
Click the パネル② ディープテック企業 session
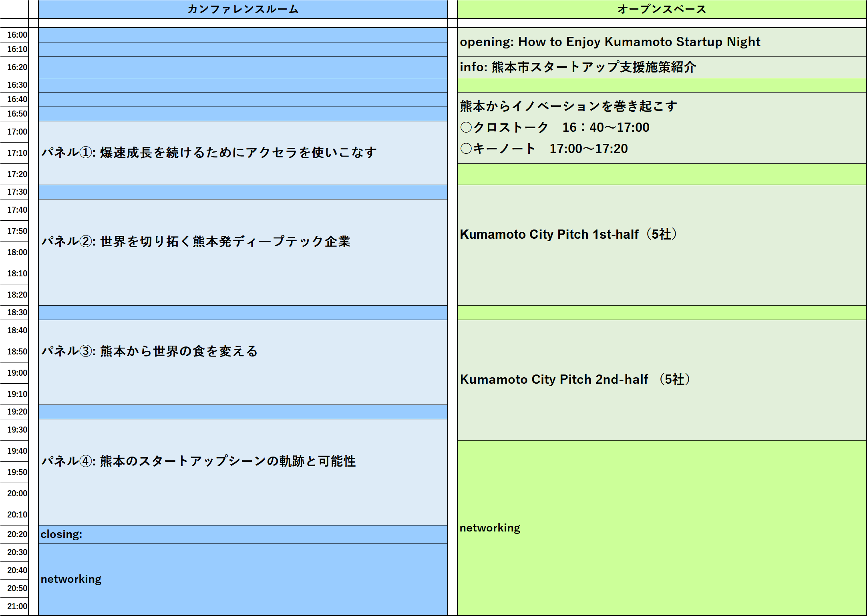coord(196,242)
